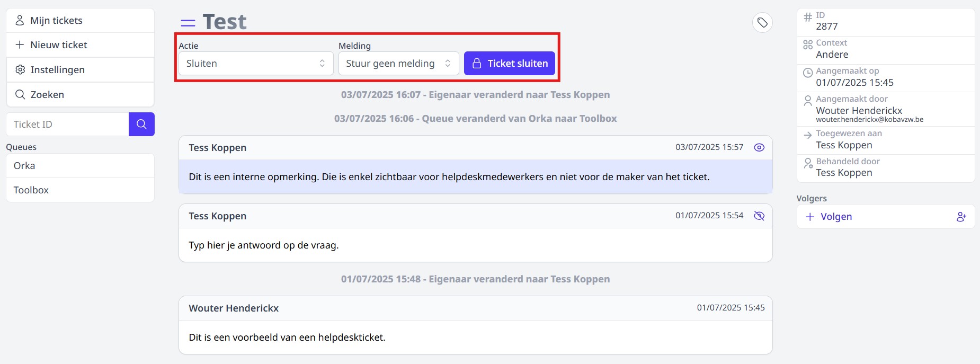The image size is (980, 364).
Task: Click the ticket title Test
Action: (225, 22)
